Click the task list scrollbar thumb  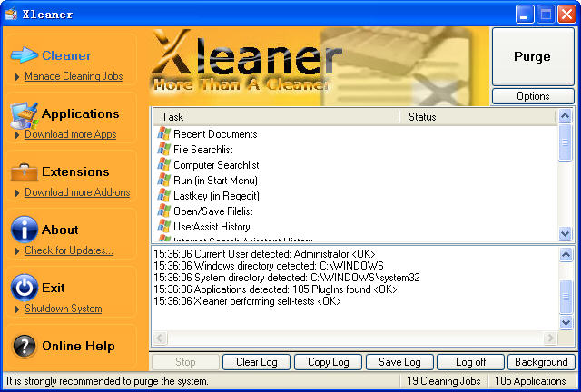tap(565, 142)
